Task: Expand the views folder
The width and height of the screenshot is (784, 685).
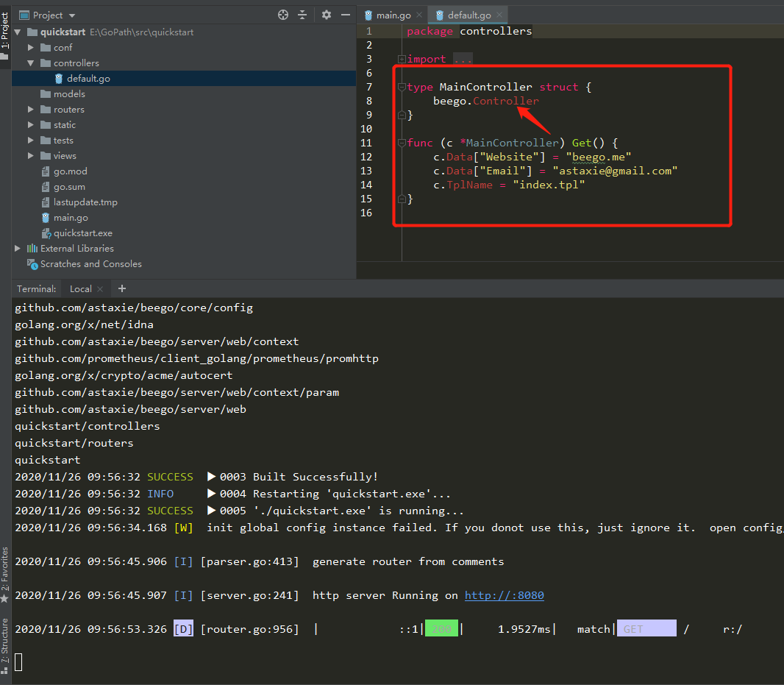Action: (x=30, y=156)
